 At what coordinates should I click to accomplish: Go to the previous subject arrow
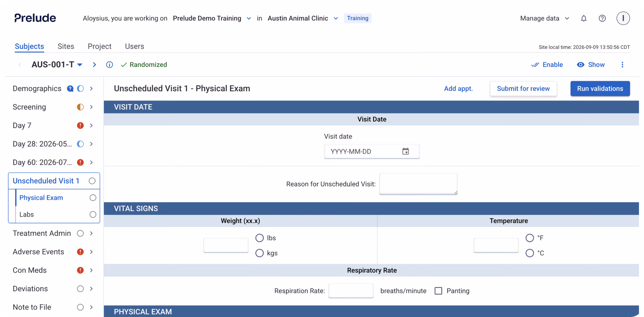pyautogui.click(x=20, y=65)
